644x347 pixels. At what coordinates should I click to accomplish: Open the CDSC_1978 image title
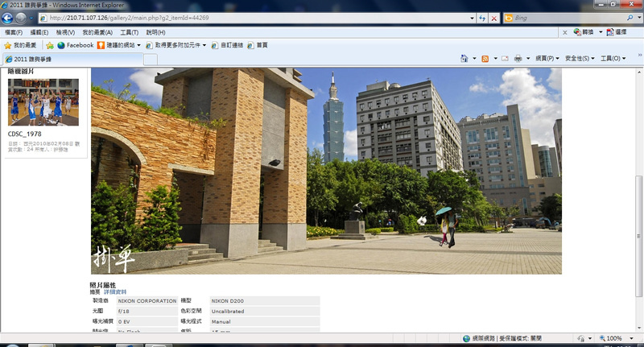[x=25, y=134]
